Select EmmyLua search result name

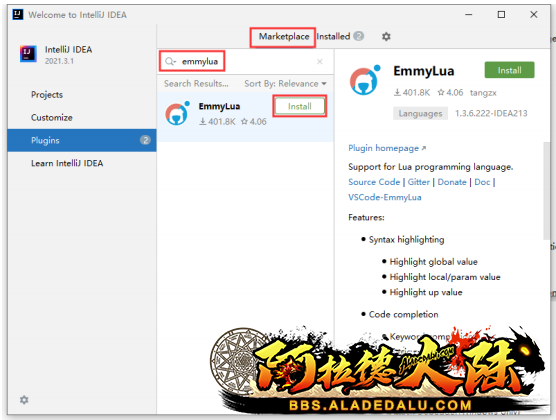[219, 106]
